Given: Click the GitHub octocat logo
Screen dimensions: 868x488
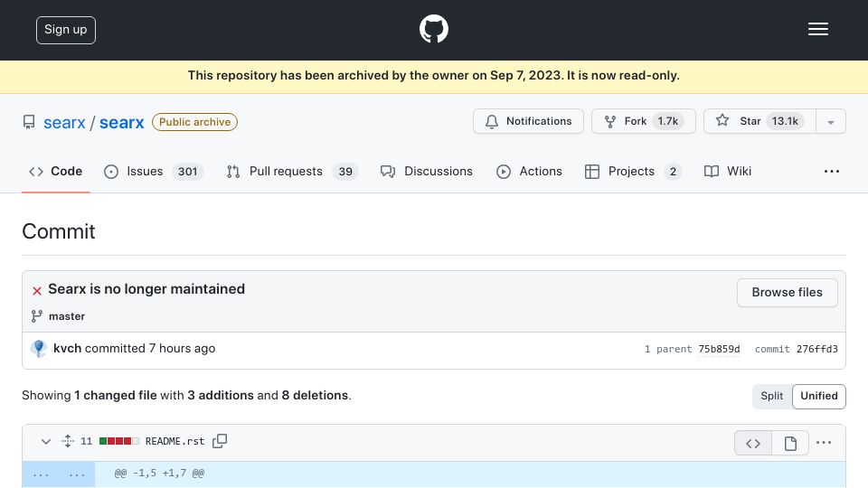Looking at the screenshot, I should 433,29.
